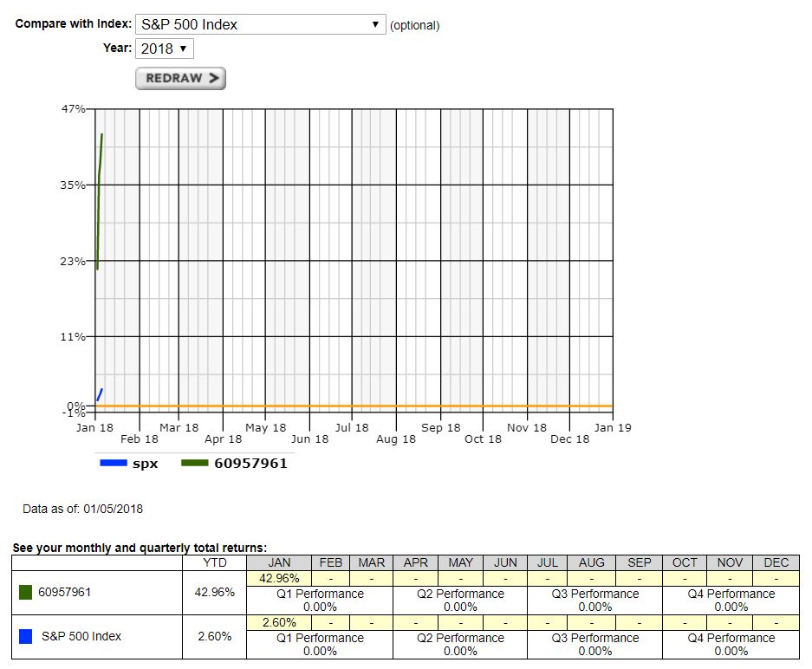Click the 35% y-axis label
812x669 pixels.
tap(73, 185)
